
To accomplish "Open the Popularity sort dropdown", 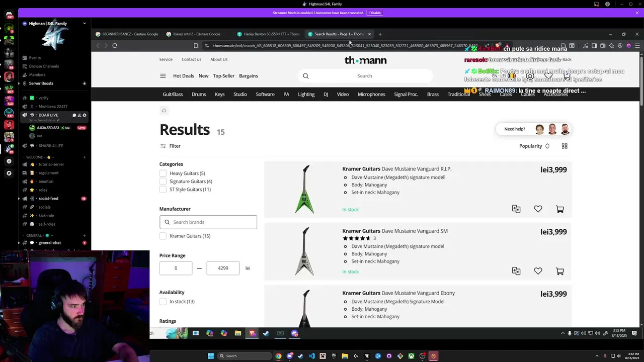I will 534,146.
